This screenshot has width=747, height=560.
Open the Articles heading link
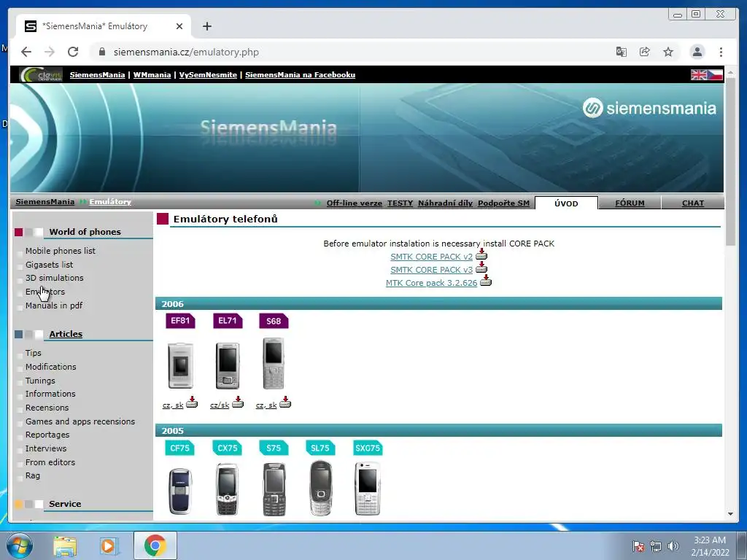click(x=66, y=334)
